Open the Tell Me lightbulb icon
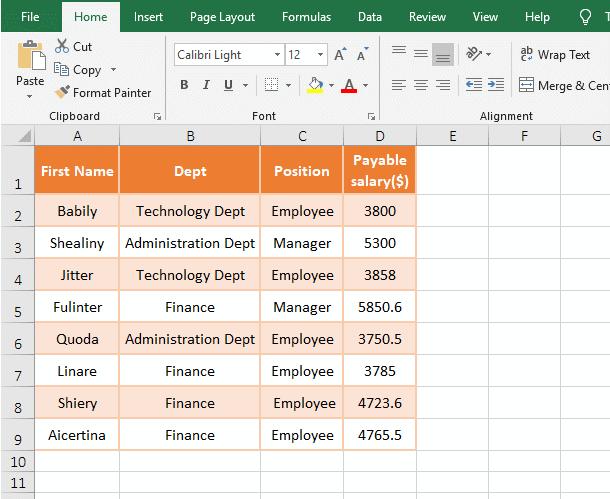The height and width of the screenshot is (499, 610). 585,17
